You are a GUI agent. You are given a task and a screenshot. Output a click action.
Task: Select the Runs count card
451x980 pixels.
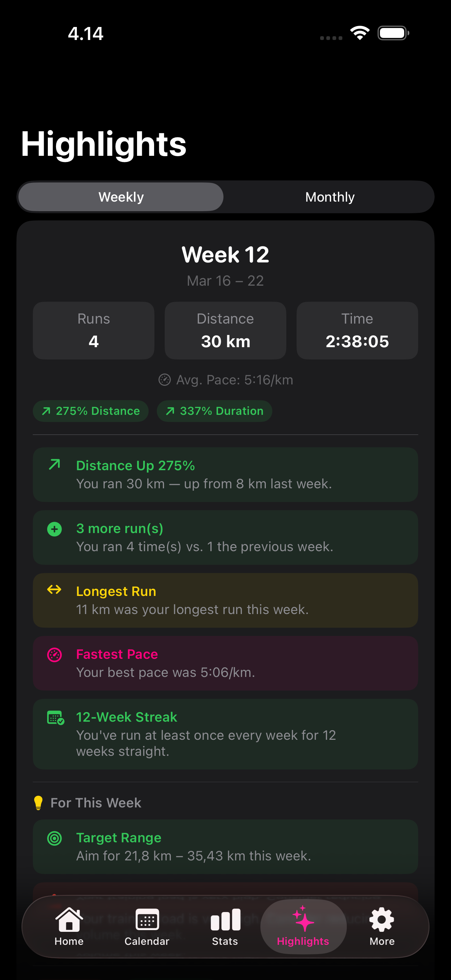[x=94, y=330]
